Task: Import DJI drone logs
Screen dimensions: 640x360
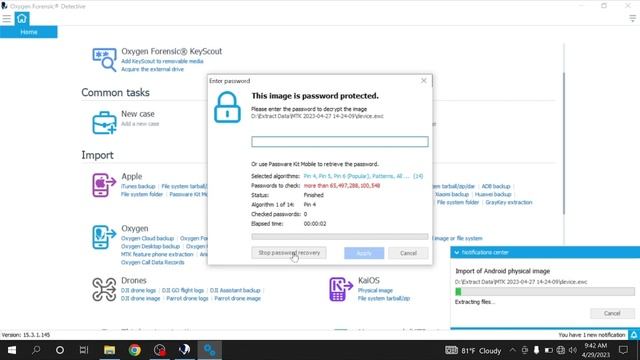Action: 138,291
